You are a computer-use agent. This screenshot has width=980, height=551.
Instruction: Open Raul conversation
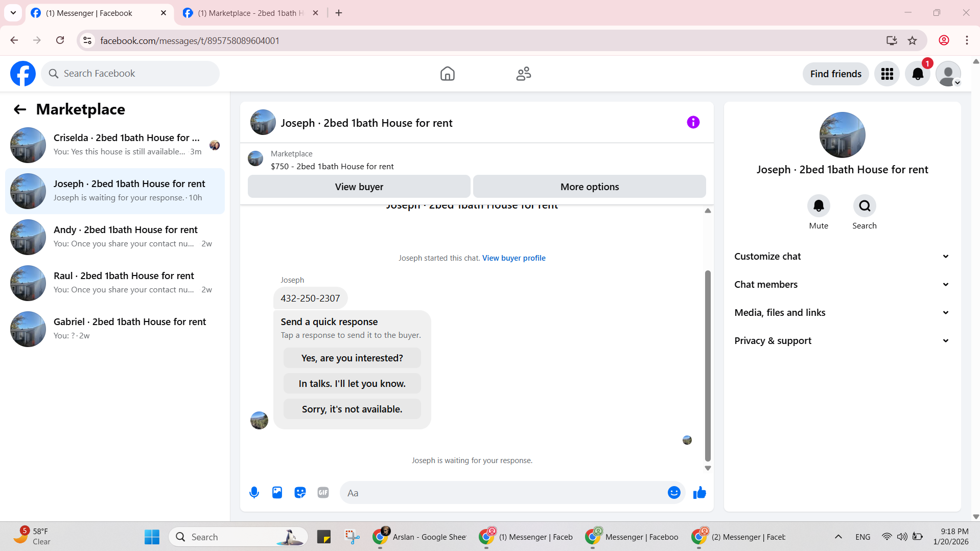[115, 283]
